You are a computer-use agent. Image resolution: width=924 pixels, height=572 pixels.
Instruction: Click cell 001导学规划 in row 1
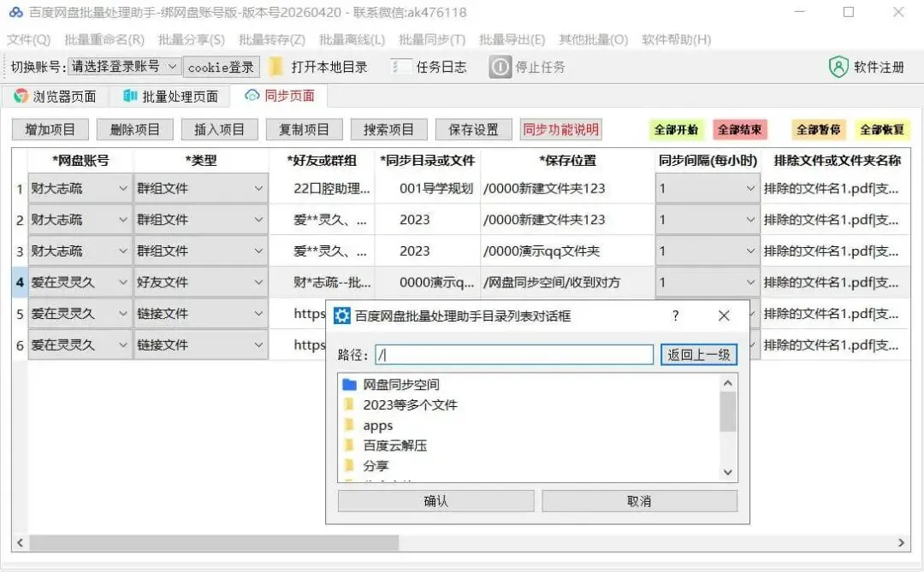tap(427, 188)
